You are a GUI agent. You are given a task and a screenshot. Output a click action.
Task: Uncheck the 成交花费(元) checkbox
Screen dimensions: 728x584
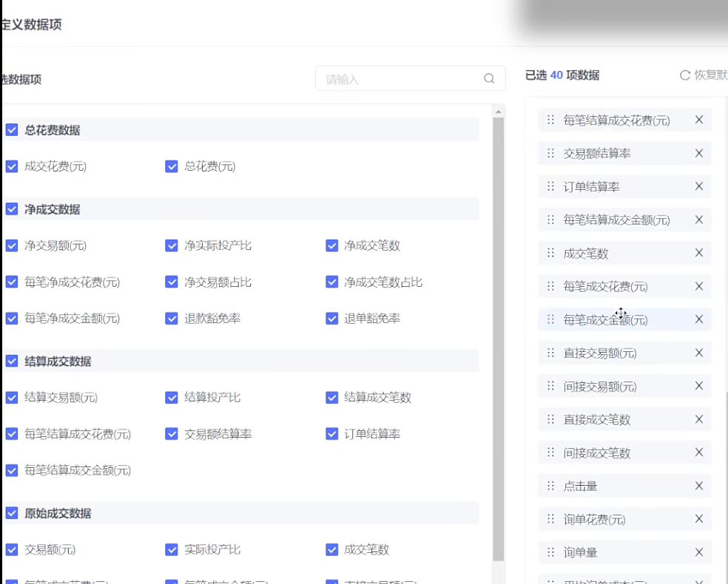pyautogui.click(x=12, y=166)
